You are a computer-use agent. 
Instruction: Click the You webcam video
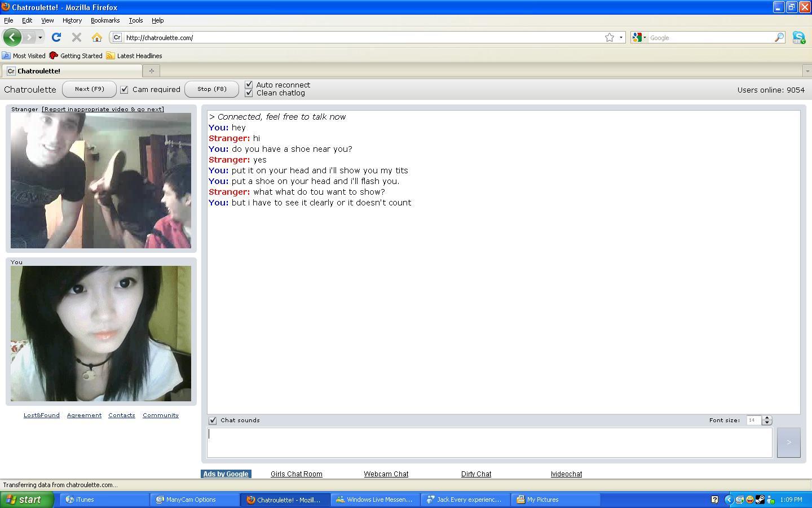click(x=101, y=334)
